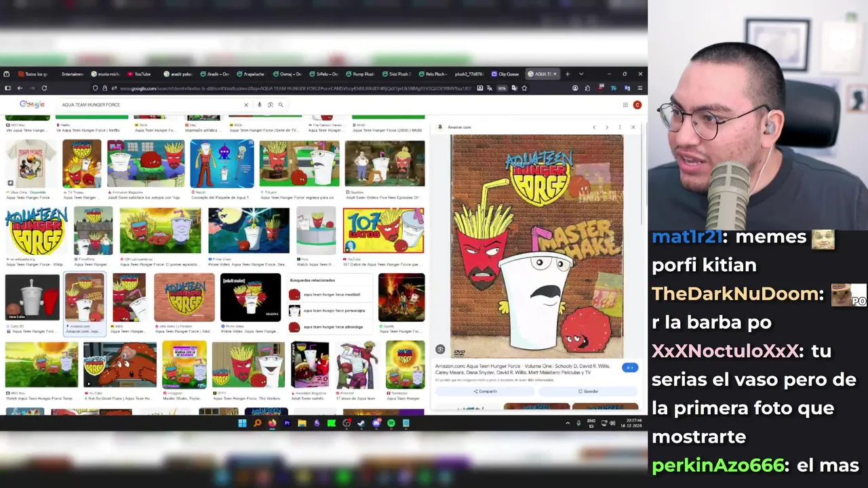Image resolution: width=868 pixels, height=488 pixels.
Task: Open the Amazon.com Aqua Teen Hunger Force title link
Action: click(523, 369)
